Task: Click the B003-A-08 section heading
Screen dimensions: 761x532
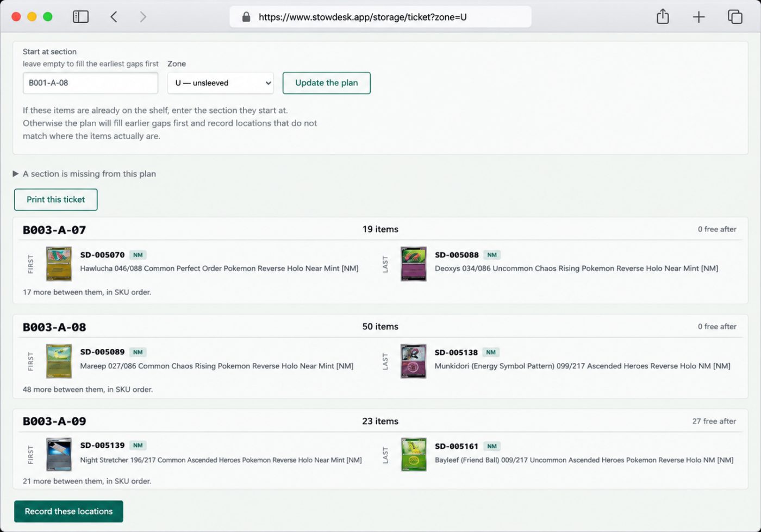Action: (x=54, y=327)
